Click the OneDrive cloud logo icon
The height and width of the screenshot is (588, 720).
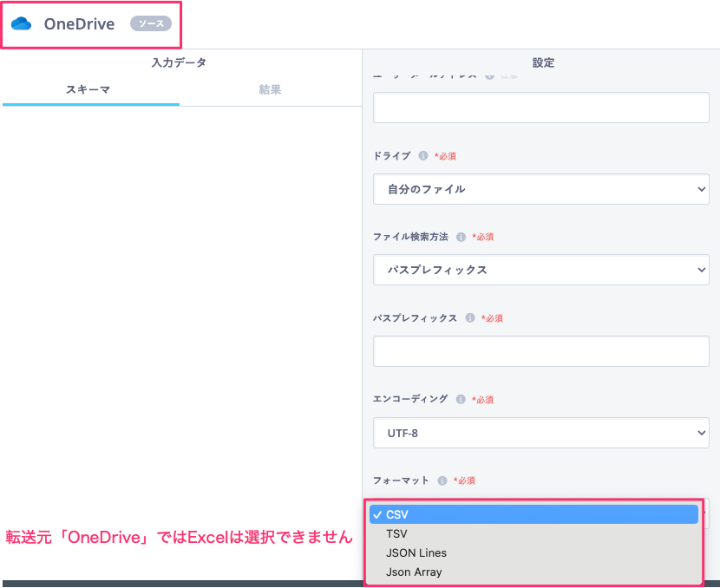coord(21,24)
